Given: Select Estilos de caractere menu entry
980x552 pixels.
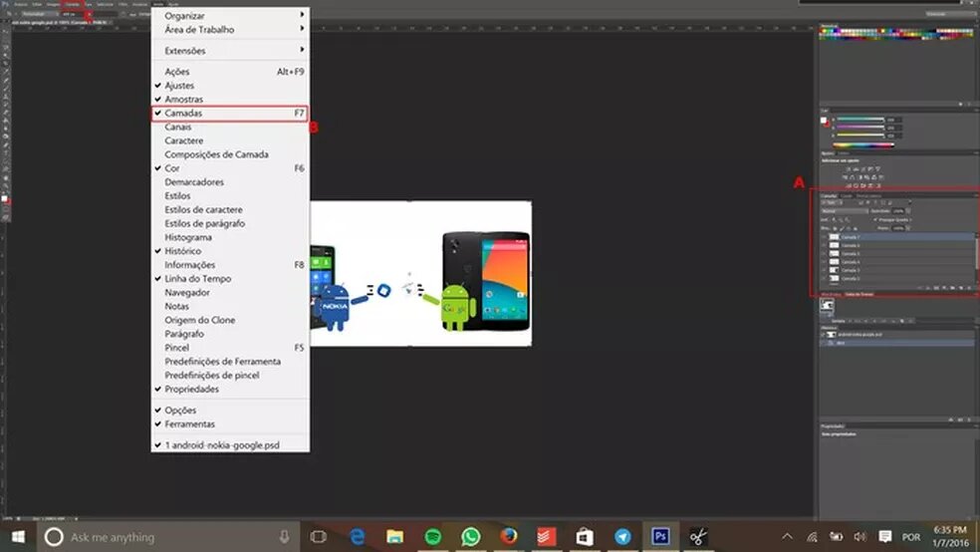Looking at the screenshot, I should click(230, 209).
